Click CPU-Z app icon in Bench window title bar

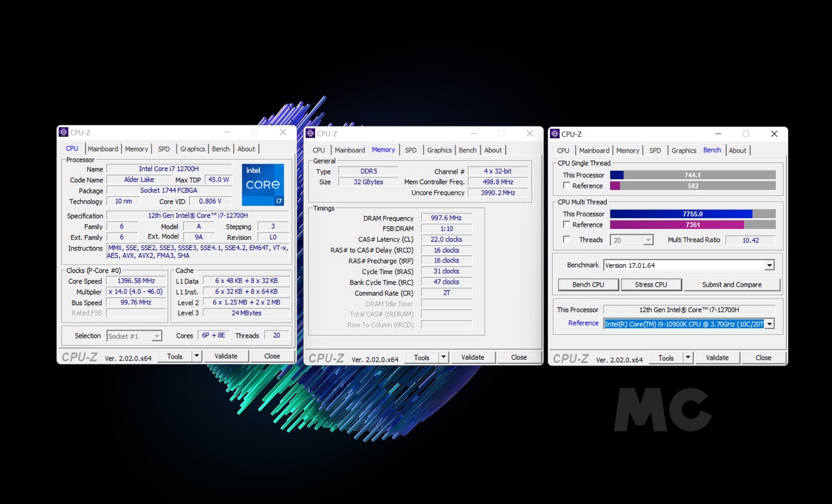coord(554,134)
